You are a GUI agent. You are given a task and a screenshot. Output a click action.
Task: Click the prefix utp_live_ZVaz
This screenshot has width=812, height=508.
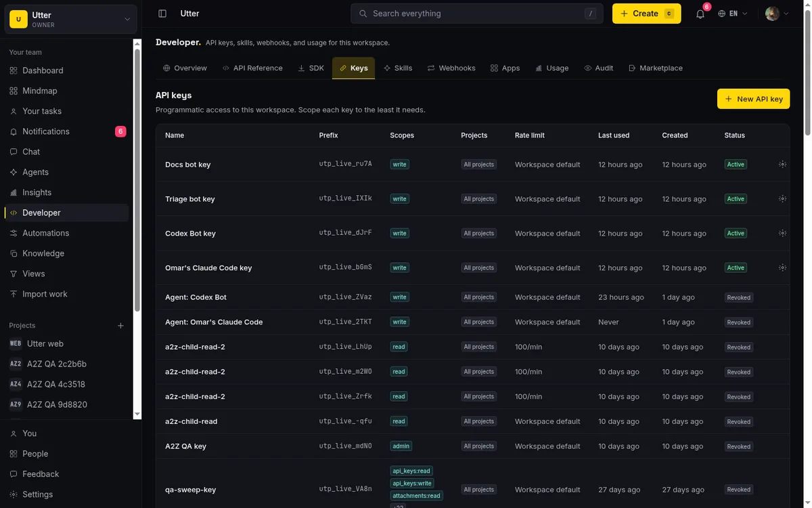click(345, 297)
